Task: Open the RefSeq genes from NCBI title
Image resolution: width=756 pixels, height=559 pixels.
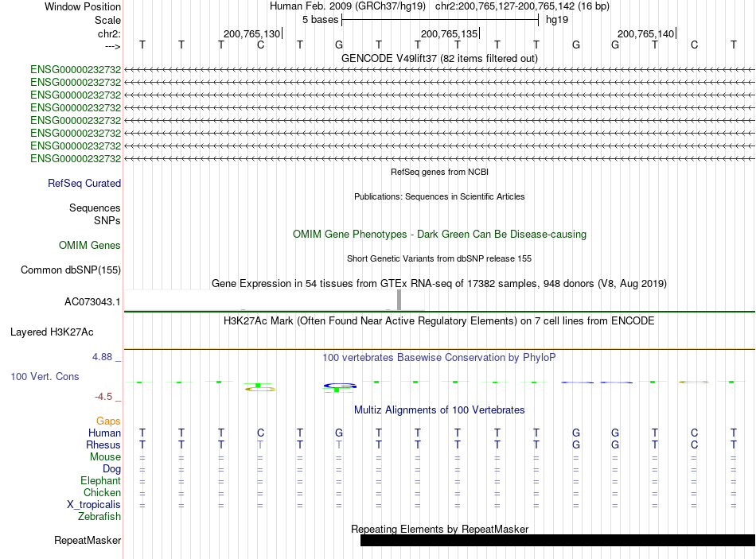Action: click(439, 172)
